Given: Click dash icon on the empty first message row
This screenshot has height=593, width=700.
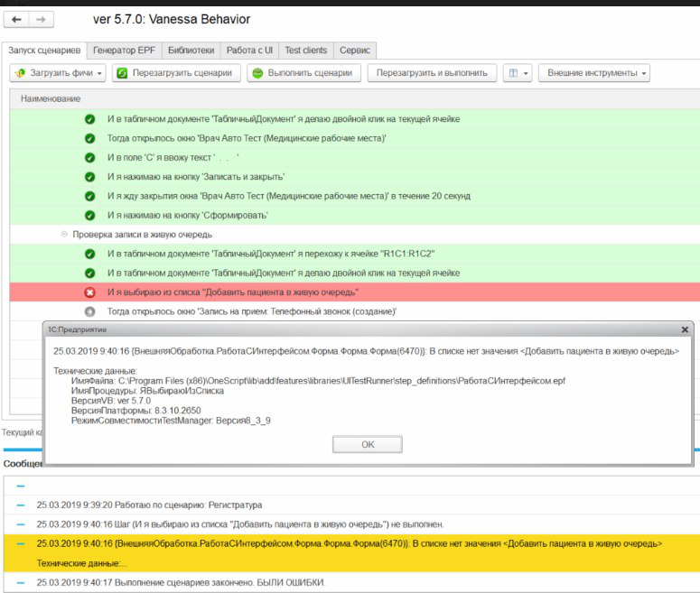Looking at the screenshot, I should pyautogui.click(x=21, y=486).
